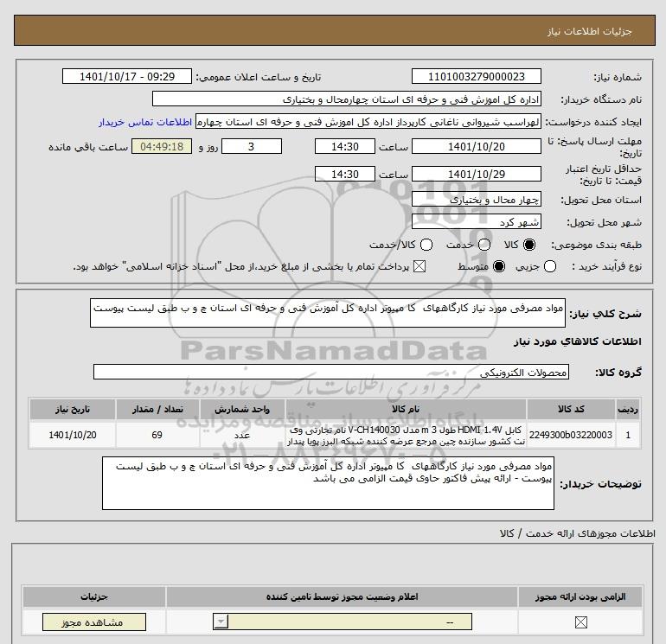Click the جزئیات اطلاعات نیاز header title
666x644 pixels.
(x=590, y=31)
